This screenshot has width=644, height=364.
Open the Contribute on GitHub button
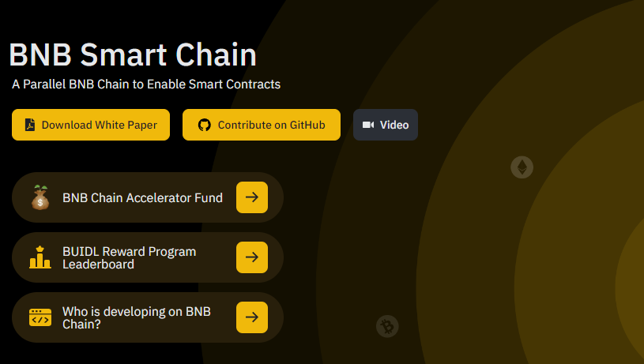pos(262,125)
